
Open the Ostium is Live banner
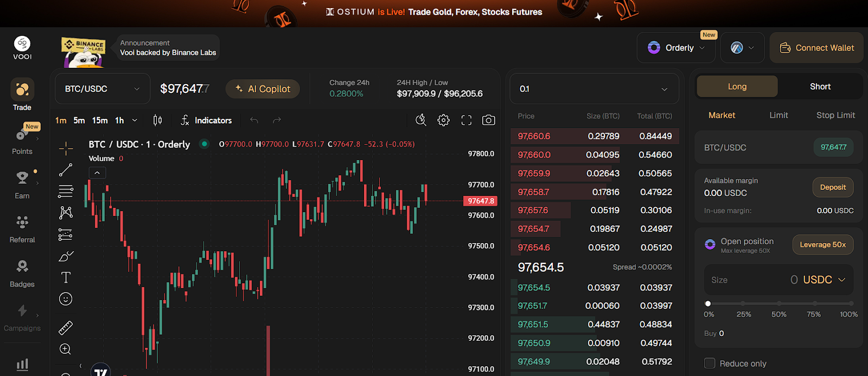pos(434,12)
